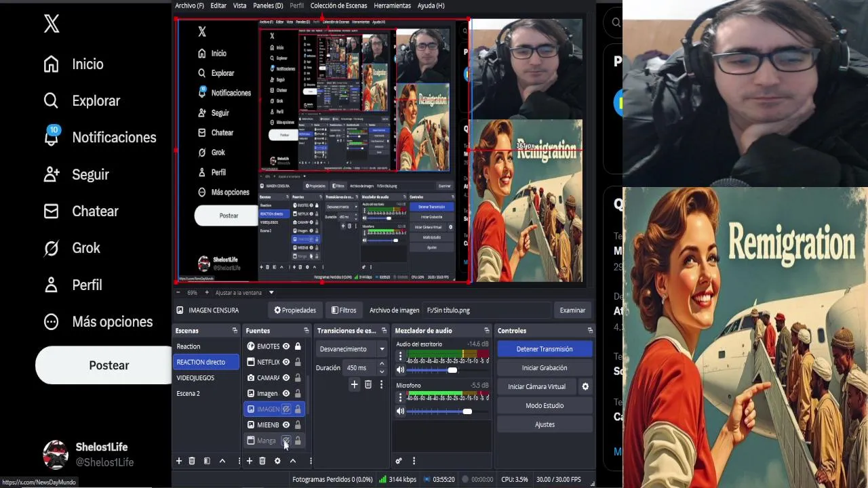868x488 pixels.
Task: Go to Inicio in X sidebar
Action: 73,64
